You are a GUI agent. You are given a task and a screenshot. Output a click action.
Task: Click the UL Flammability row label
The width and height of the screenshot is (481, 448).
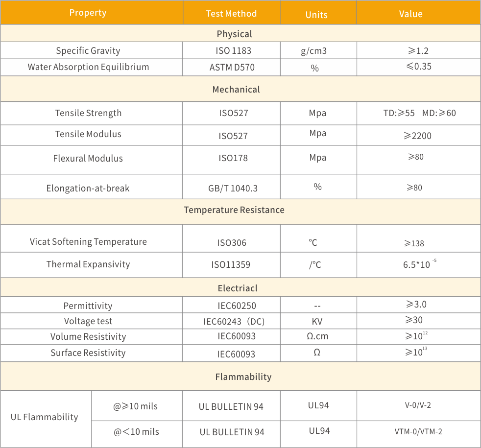tap(45, 417)
